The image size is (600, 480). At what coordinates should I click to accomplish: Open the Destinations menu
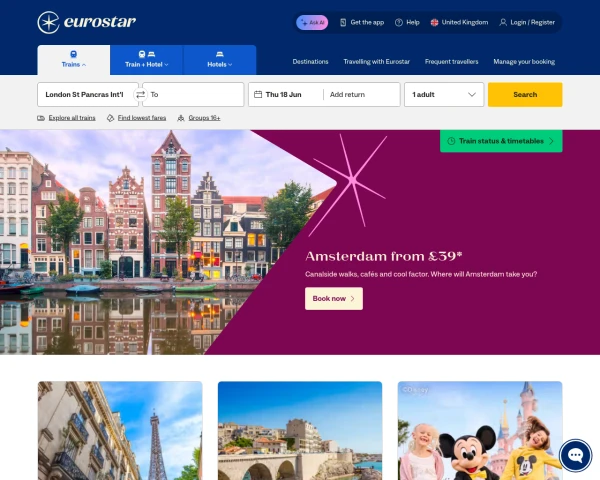click(x=310, y=62)
